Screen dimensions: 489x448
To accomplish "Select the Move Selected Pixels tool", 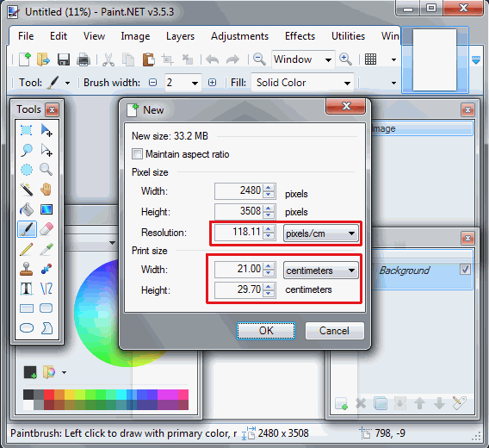I will (x=46, y=130).
